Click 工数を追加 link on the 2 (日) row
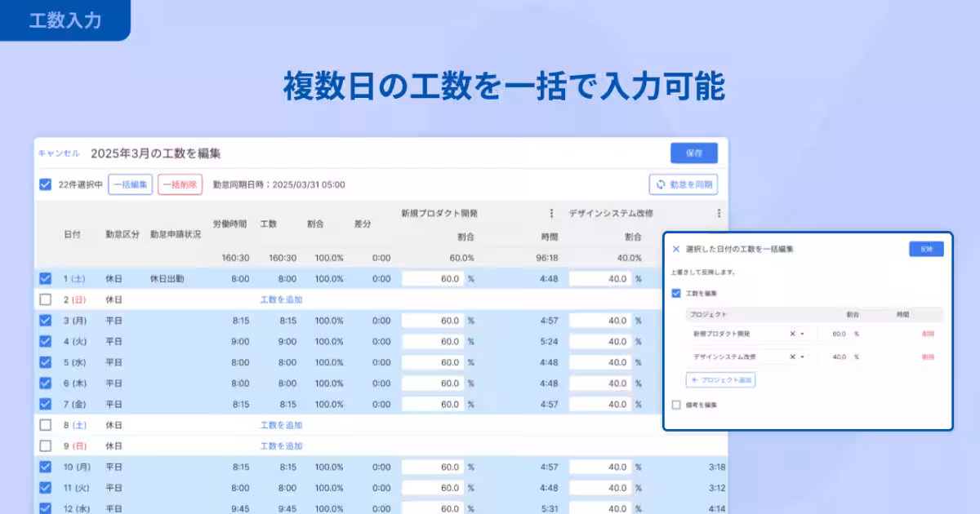The height and width of the screenshot is (514, 980). point(282,300)
